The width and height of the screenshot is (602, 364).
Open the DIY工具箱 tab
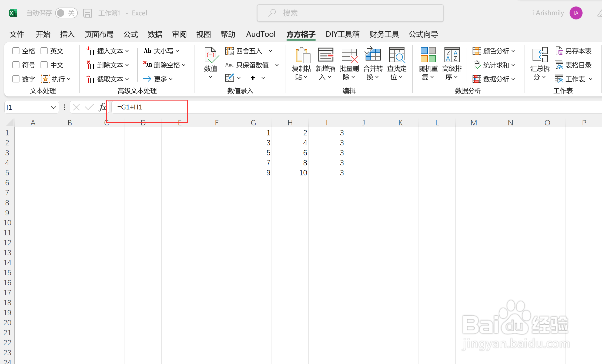click(x=342, y=34)
